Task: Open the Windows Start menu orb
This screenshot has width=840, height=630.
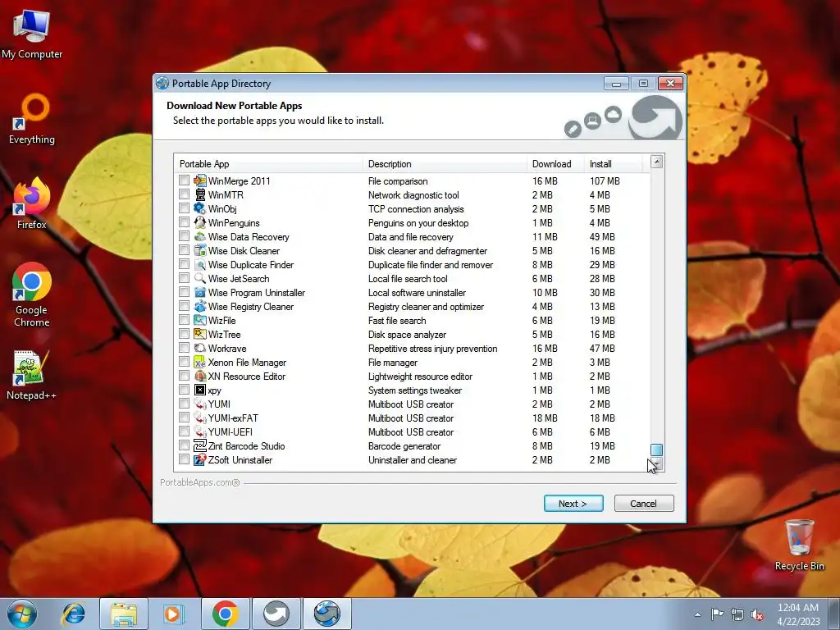Action: coord(22,614)
